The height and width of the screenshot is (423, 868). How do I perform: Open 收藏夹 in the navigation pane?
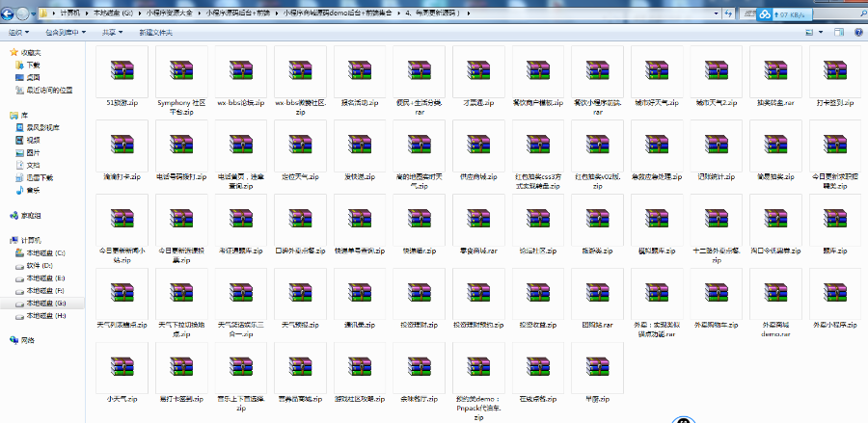[31, 53]
